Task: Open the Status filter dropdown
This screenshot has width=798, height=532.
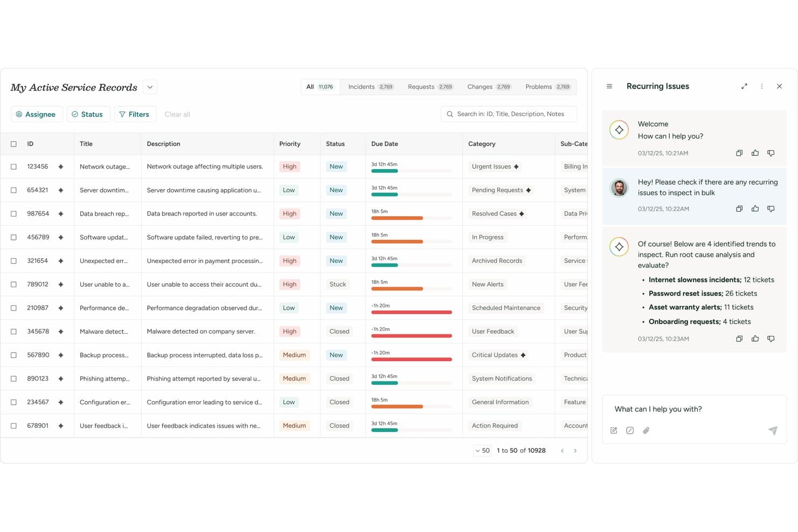Action: 88,114
